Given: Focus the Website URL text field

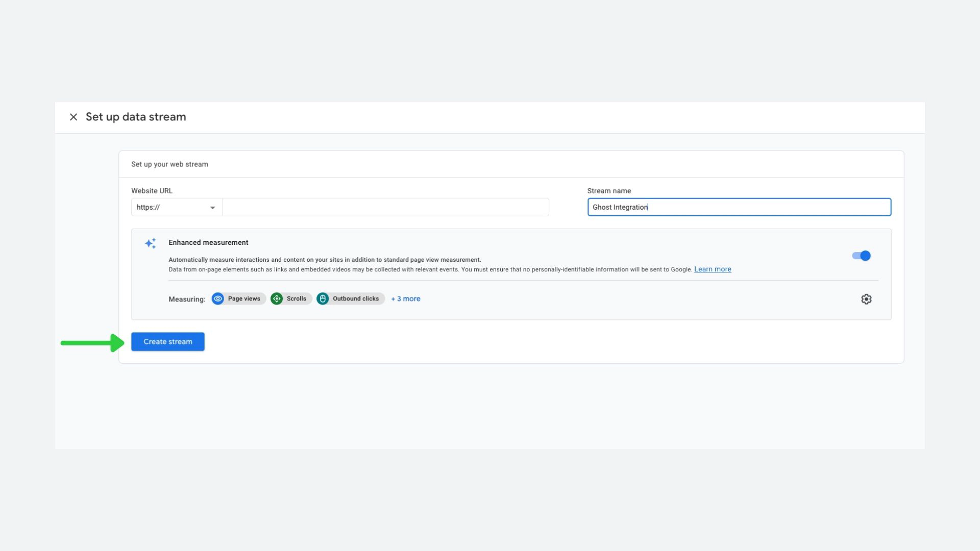Looking at the screenshot, I should coord(385,208).
